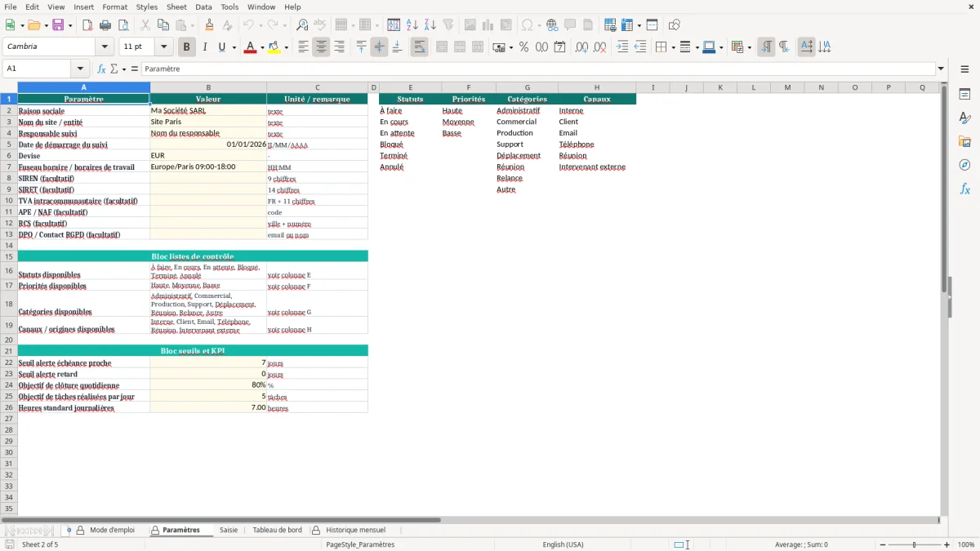Image resolution: width=980 pixels, height=551 pixels.
Task: Click the Print icon
Action: (x=105, y=25)
